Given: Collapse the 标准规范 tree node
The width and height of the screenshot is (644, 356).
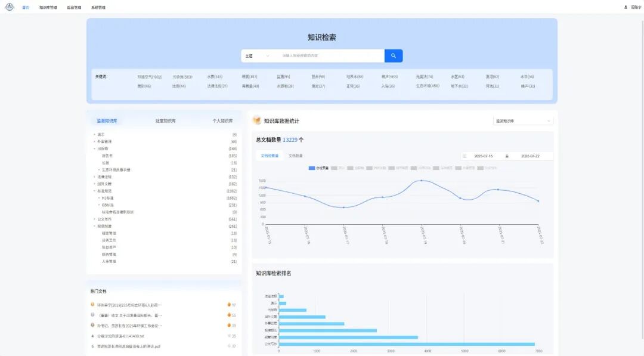Looking at the screenshot, I should pos(94,190).
